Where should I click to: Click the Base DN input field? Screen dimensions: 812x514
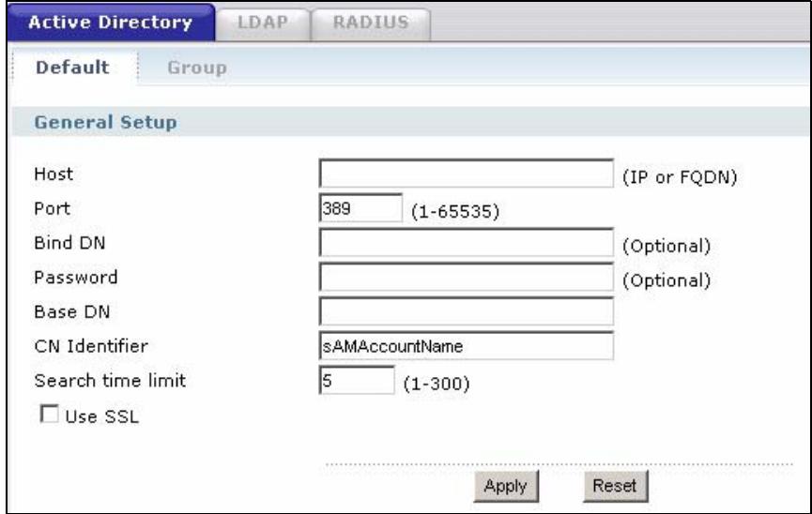(x=466, y=311)
